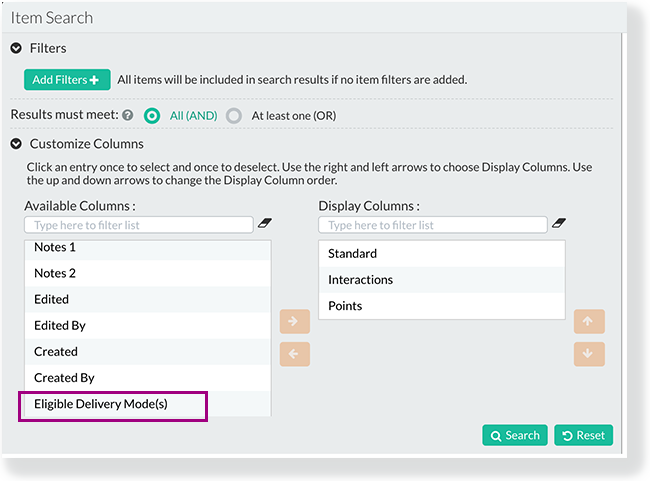The height and width of the screenshot is (481, 650).
Task: Clear the Display Columns filter with eraser icon
Action: pos(559,223)
